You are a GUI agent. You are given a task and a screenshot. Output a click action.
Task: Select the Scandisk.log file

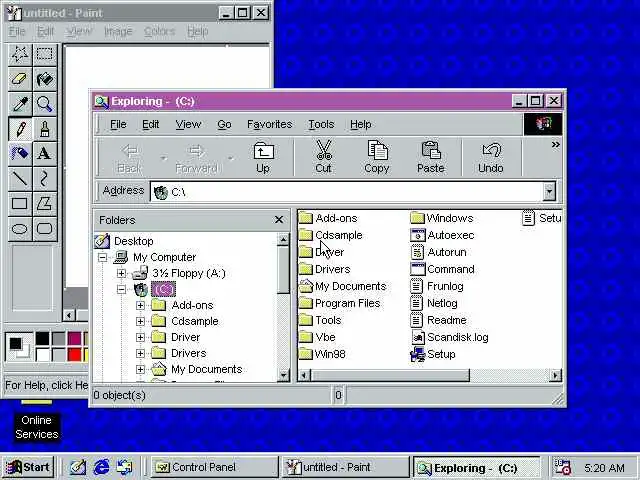click(x=449, y=338)
